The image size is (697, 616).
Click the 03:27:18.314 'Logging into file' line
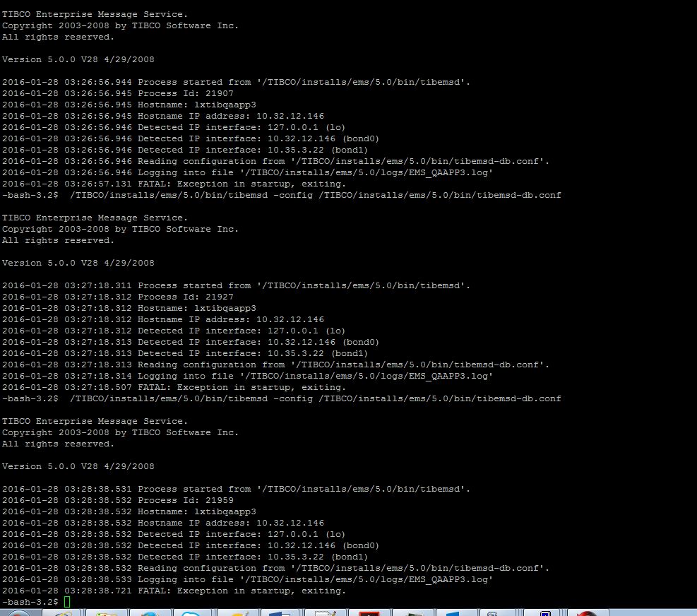[248, 376]
